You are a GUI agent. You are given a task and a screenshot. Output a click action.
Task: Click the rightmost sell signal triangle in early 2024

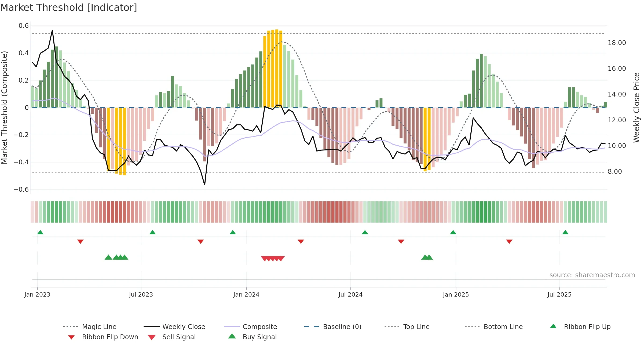pos(281,259)
